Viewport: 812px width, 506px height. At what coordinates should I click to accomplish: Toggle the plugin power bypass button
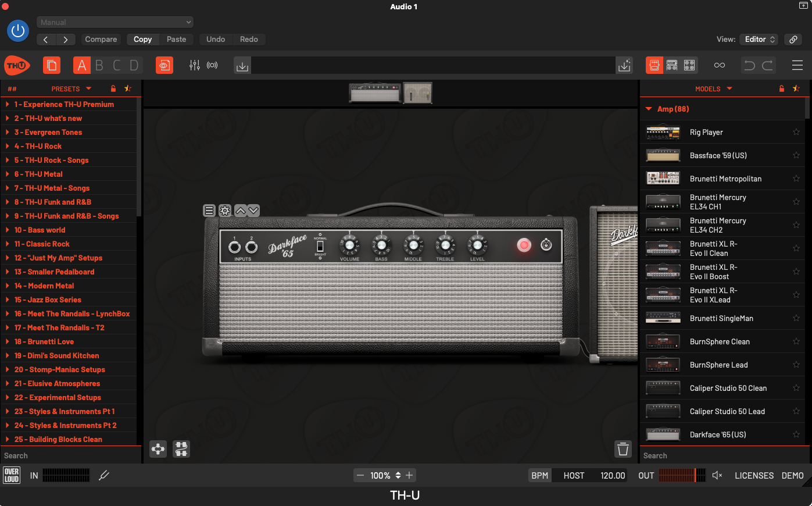click(x=18, y=31)
